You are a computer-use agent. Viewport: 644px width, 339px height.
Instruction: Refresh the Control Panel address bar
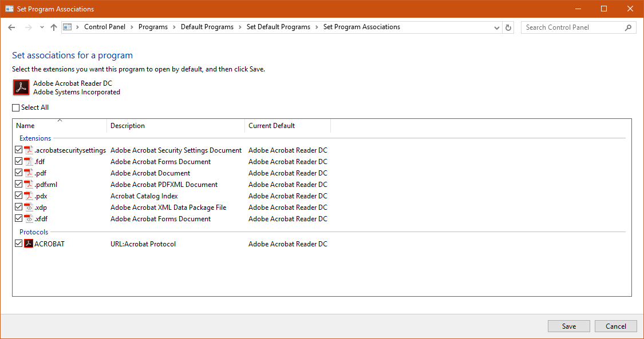[508, 27]
